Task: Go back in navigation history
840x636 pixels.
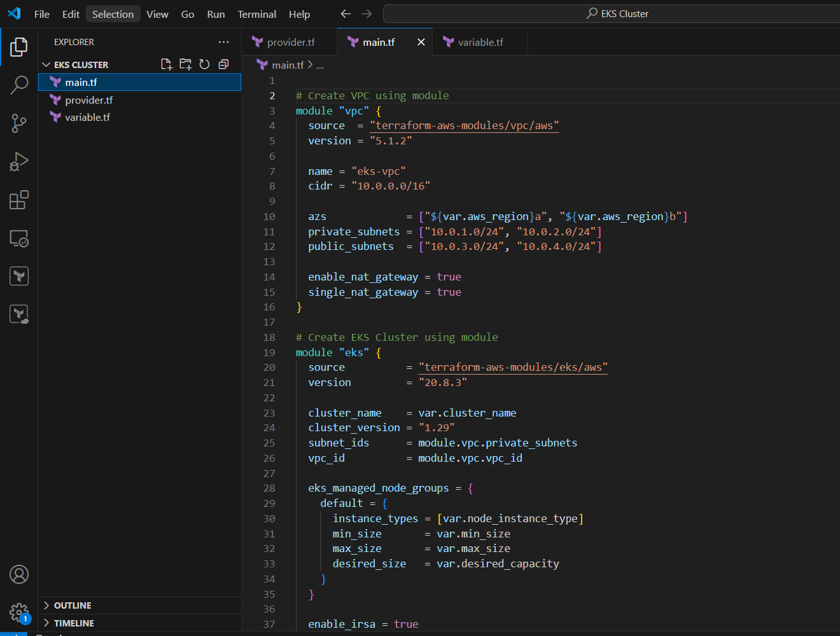Action: pos(346,13)
